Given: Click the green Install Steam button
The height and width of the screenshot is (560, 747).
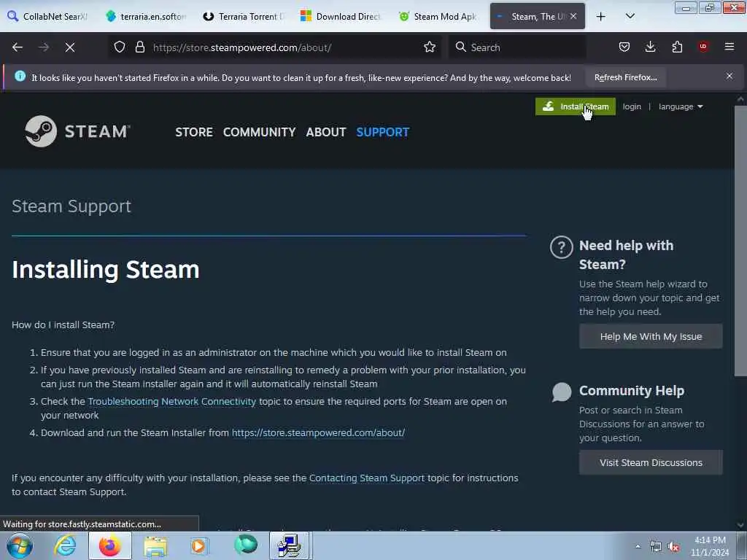Looking at the screenshot, I should click(575, 106).
